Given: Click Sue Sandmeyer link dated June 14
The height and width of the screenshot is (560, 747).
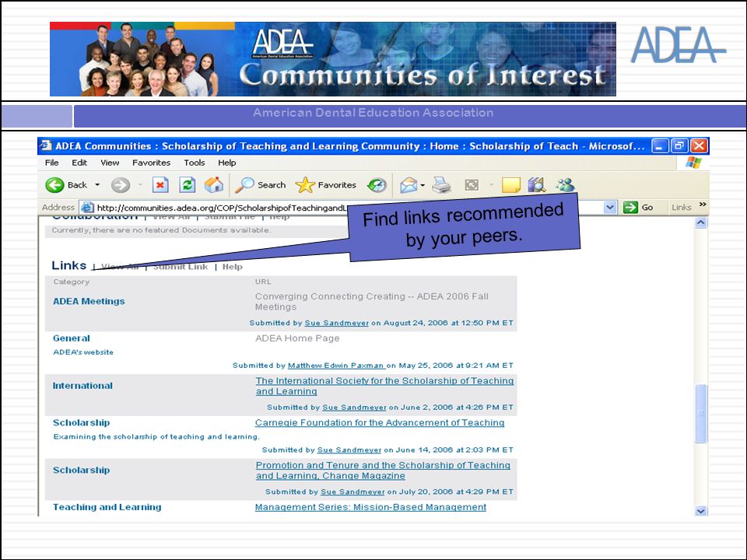Looking at the screenshot, I should point(349,450).
